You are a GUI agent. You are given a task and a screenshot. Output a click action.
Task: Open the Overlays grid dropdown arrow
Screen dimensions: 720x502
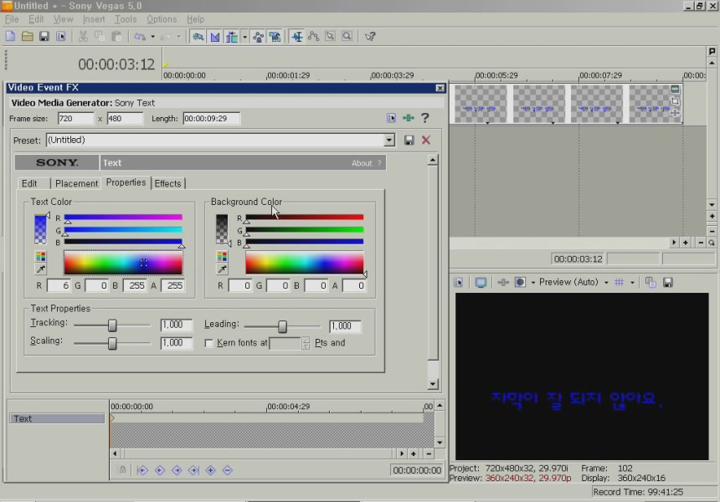[x=632, y=282]
